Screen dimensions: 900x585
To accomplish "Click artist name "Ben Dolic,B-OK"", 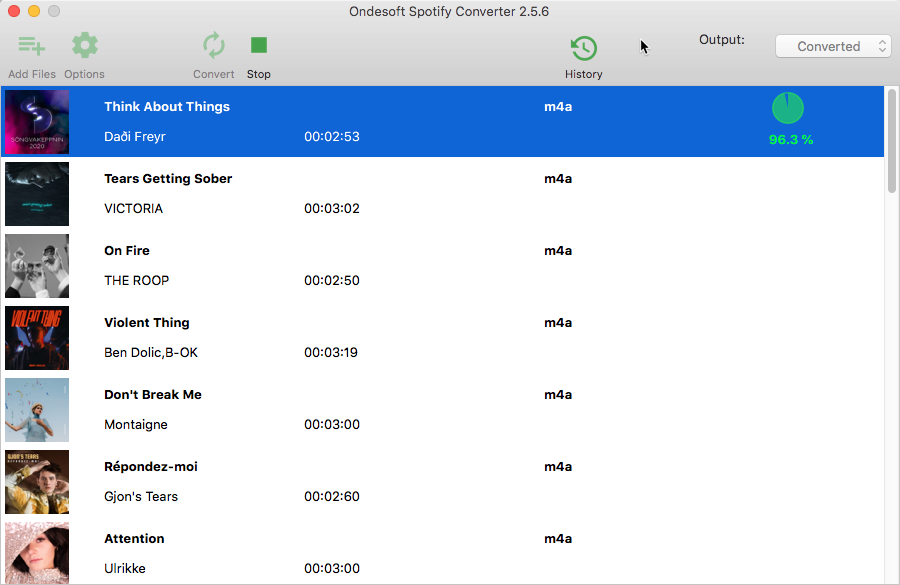I will (x=151, y=352).
